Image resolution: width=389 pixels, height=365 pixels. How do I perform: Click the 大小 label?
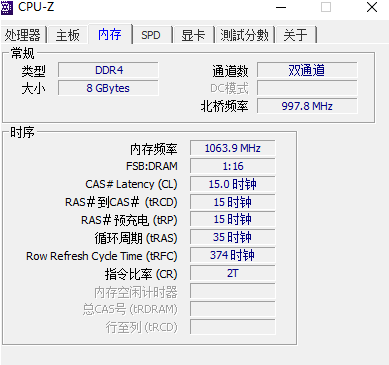[33, 89]
